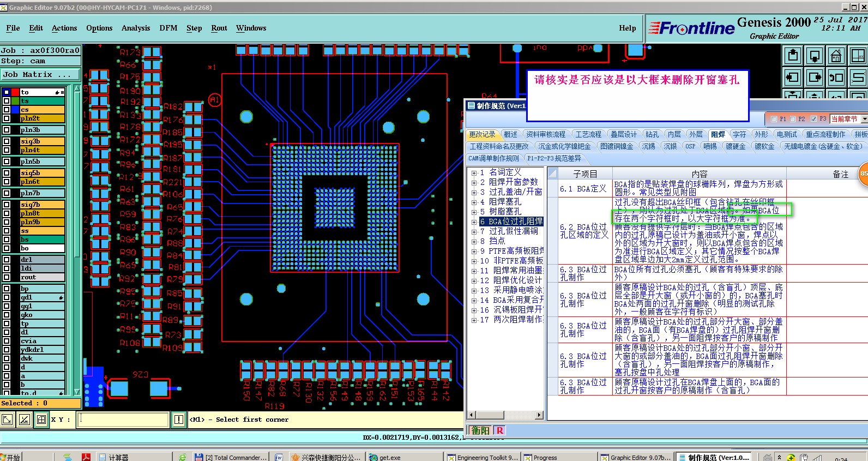This screenshot has width=868, height=461.
Task: Select layer name pln7b
Action: [43, 193]
